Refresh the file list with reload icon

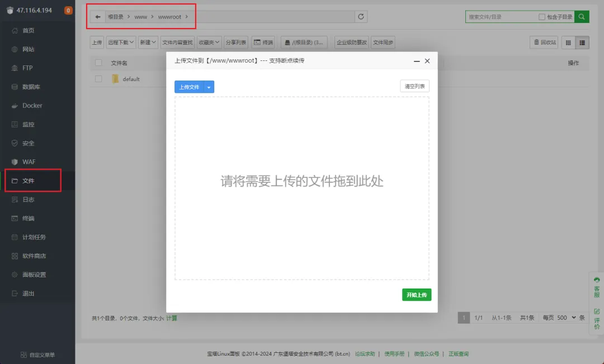(x=361, y=17)
